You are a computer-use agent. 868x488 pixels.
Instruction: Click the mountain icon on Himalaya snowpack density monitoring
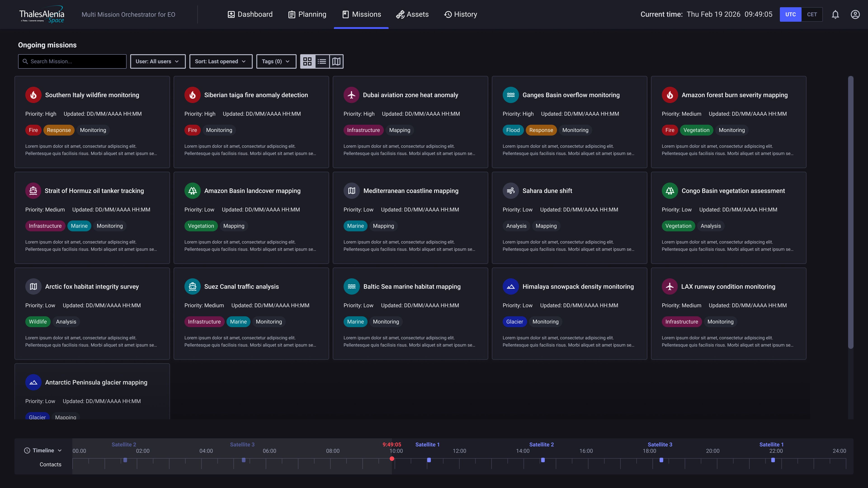coord(511,287)
